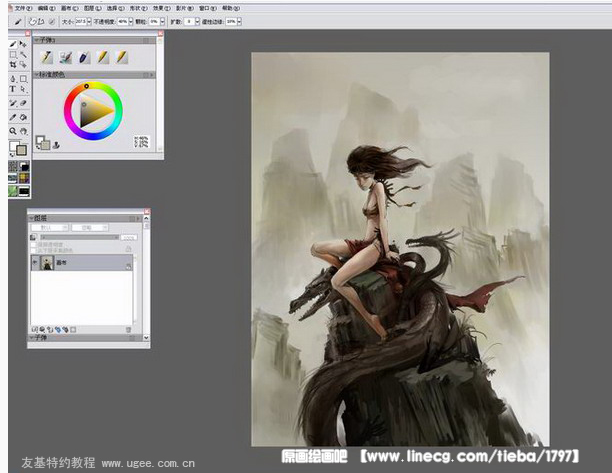Select the Grabber hand tool
612x473 pixels.
[x=23, y=131]
